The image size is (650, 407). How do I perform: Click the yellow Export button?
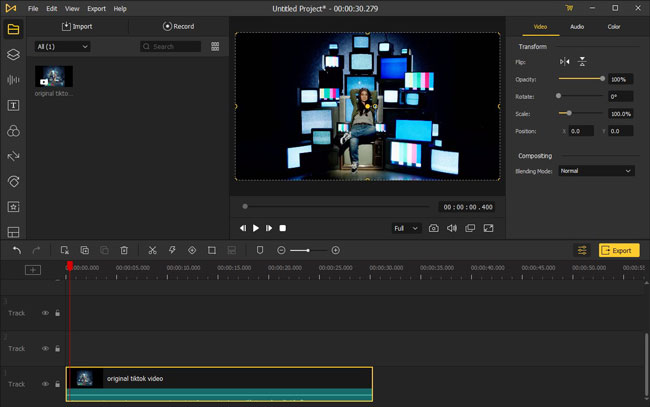pyautogui.click(x=618, y=250)
